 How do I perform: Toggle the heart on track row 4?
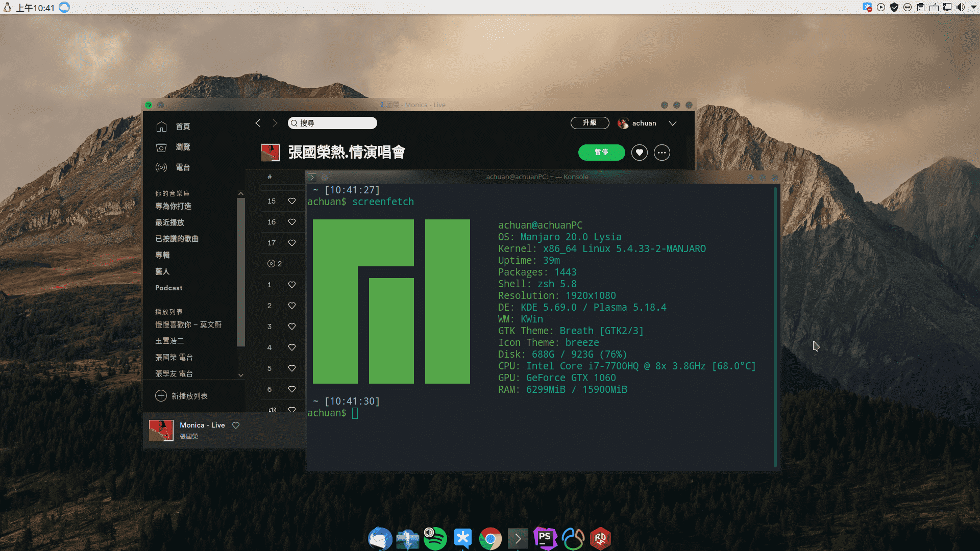point(292,347)
